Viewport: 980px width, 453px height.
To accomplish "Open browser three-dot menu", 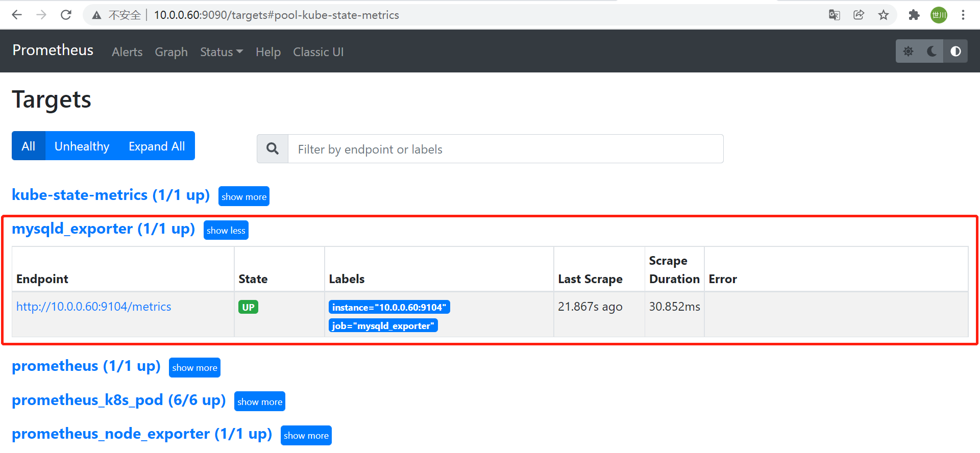I will [x=963, y=15].
